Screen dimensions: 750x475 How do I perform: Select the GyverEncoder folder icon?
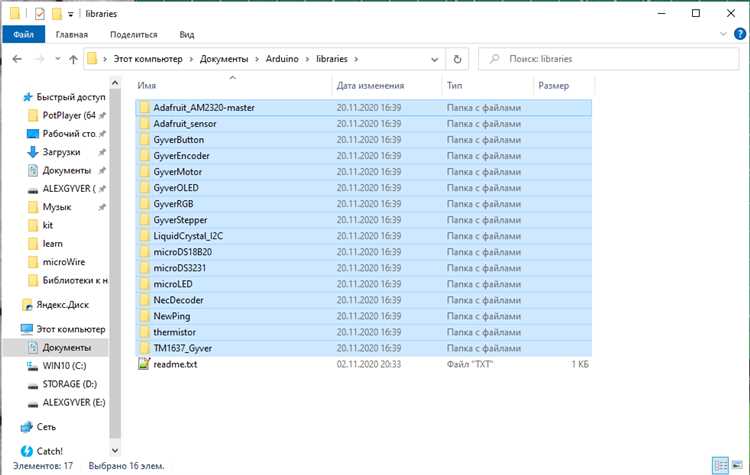tap(144, 156)
